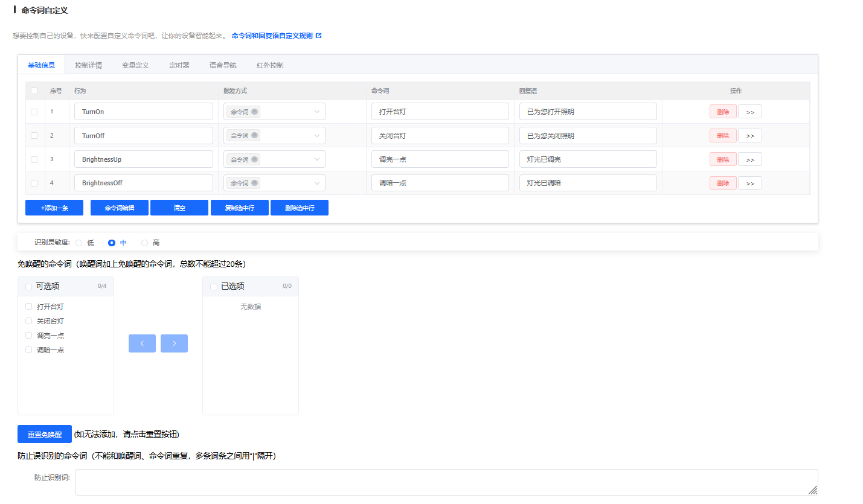Screen dimensions: 863x504
Task: Open trigger method dropdown for BrightnessOff row
Action: point(317,183)
